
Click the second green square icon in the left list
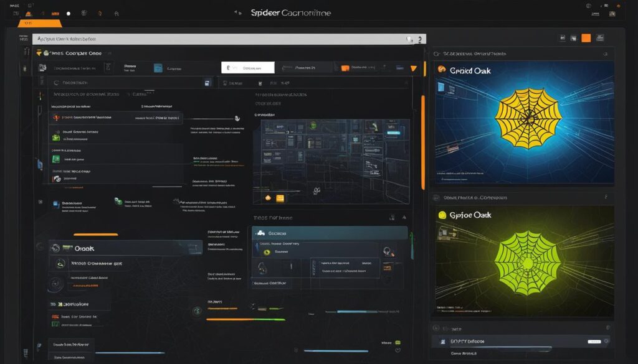pos(55,159)
